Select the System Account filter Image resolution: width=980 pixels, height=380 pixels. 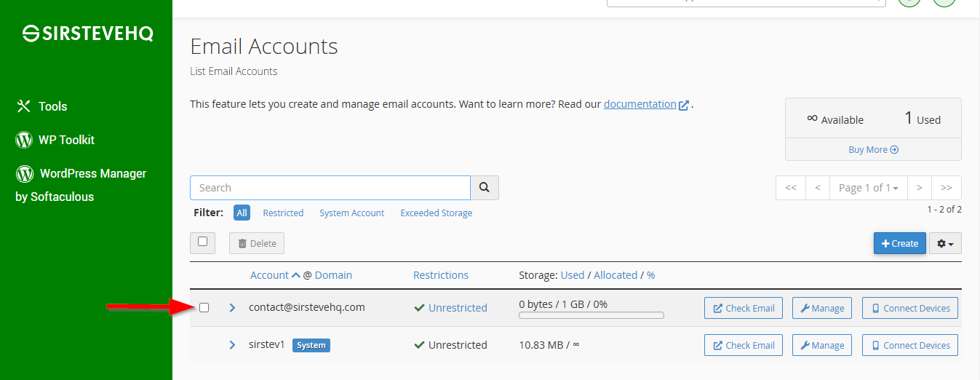tap(352, 213)
